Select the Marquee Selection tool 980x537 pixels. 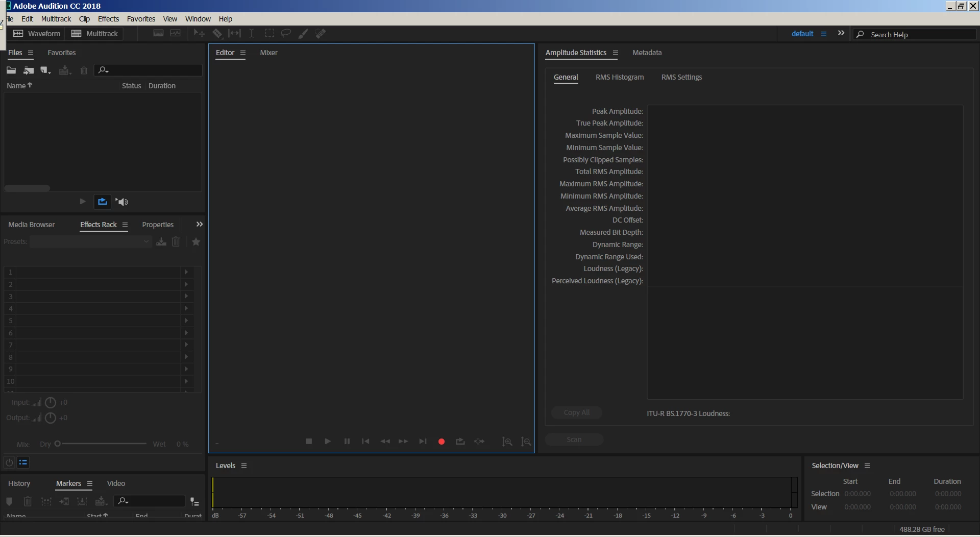[x=269, y=34]
